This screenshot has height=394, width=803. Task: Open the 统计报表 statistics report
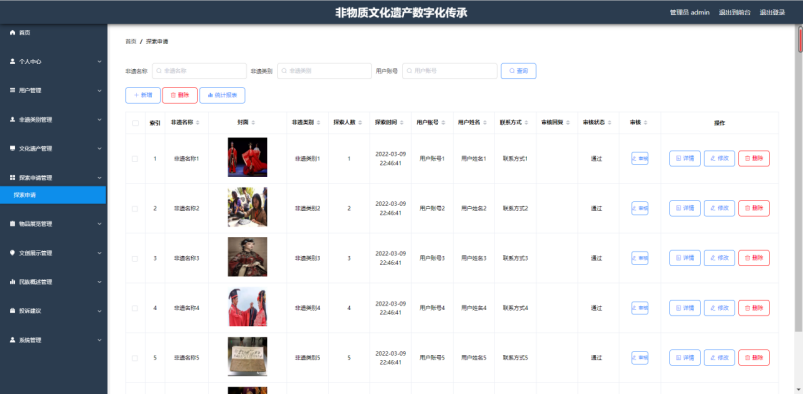(222, 95)
